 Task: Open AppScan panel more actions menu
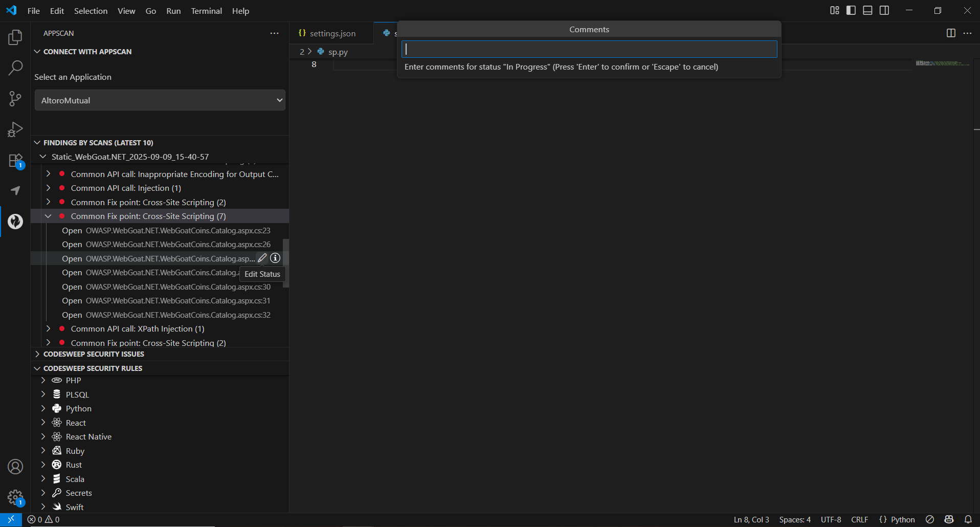point(275,33)
